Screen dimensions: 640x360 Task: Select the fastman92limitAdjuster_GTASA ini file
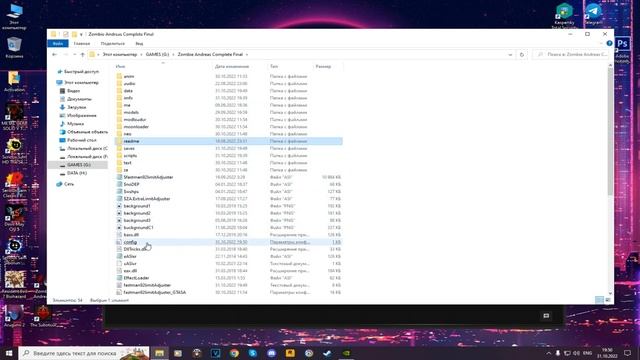154,292
